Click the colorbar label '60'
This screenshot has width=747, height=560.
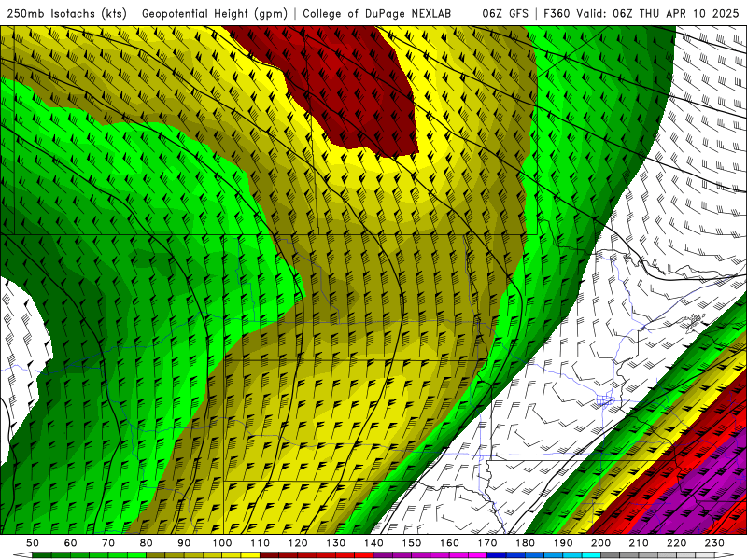71,543
